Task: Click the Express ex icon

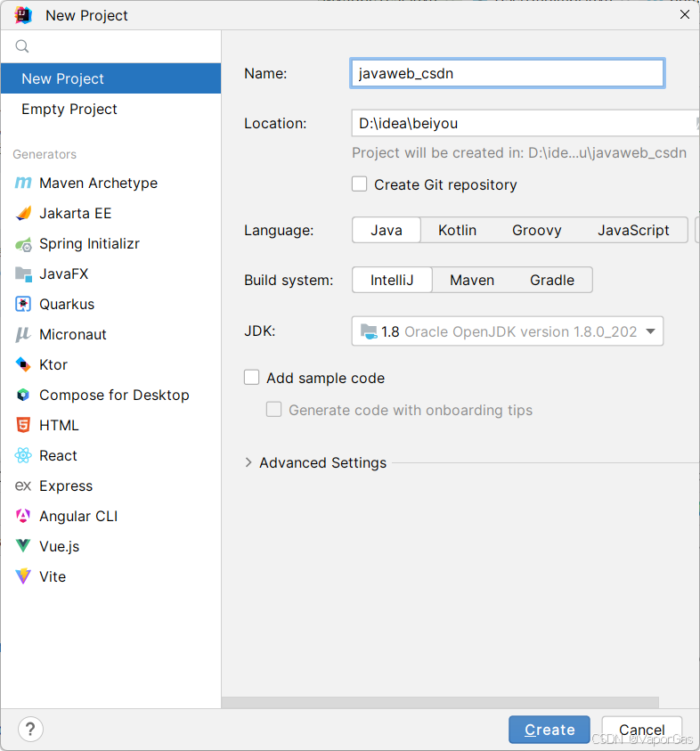Action: [x=23, y=486]
